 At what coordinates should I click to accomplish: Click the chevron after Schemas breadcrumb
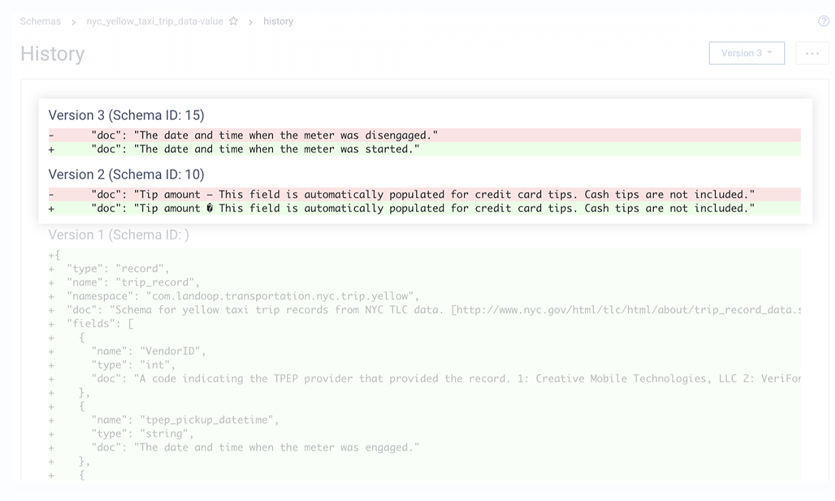click(x=73, y=21)
